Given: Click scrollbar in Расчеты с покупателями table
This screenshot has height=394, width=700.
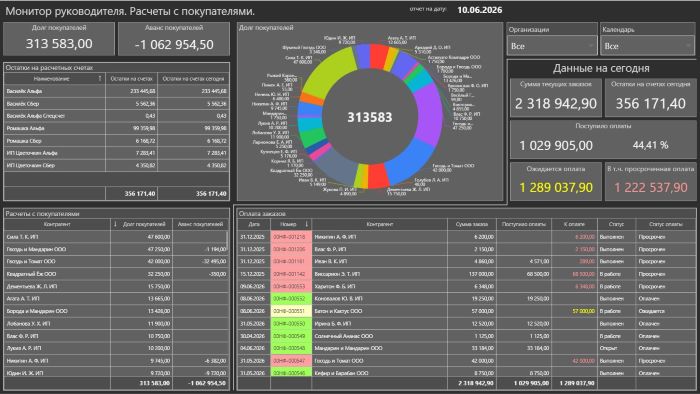Looking at the screenshot, I should 227,241.
